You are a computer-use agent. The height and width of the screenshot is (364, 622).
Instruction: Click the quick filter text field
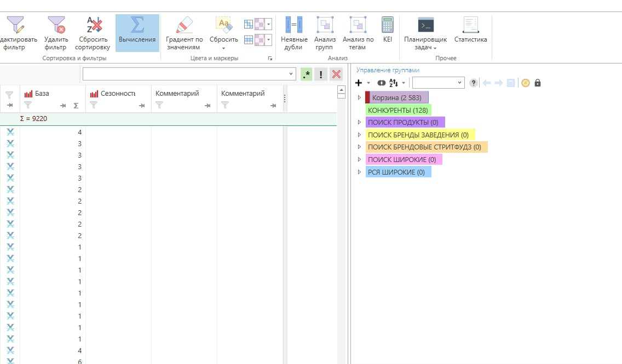185,74
